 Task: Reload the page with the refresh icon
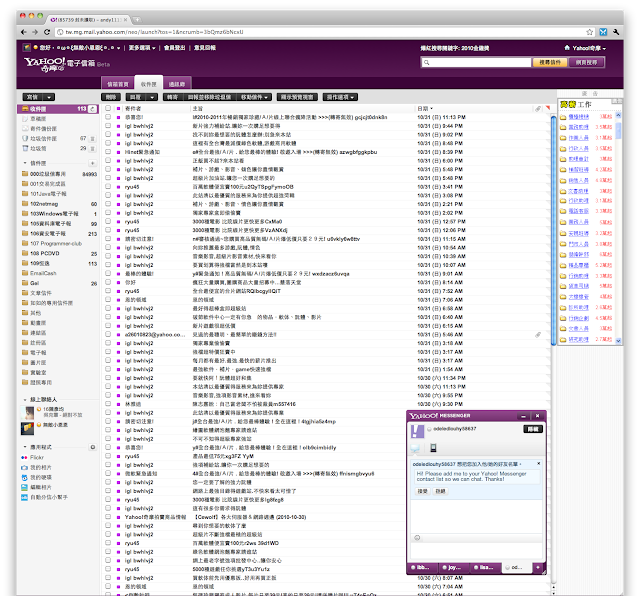[x=47, y=32]
